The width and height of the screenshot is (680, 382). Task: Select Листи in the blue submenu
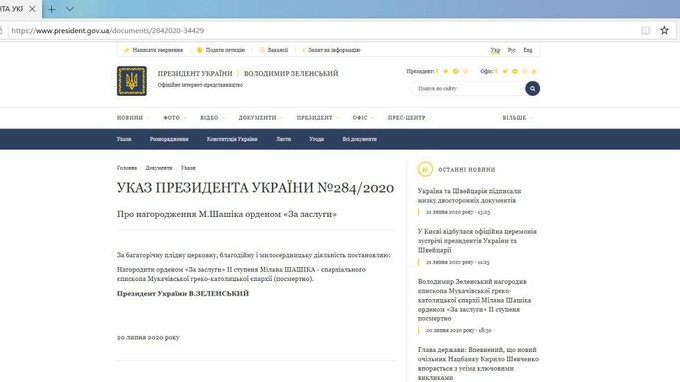284,139
